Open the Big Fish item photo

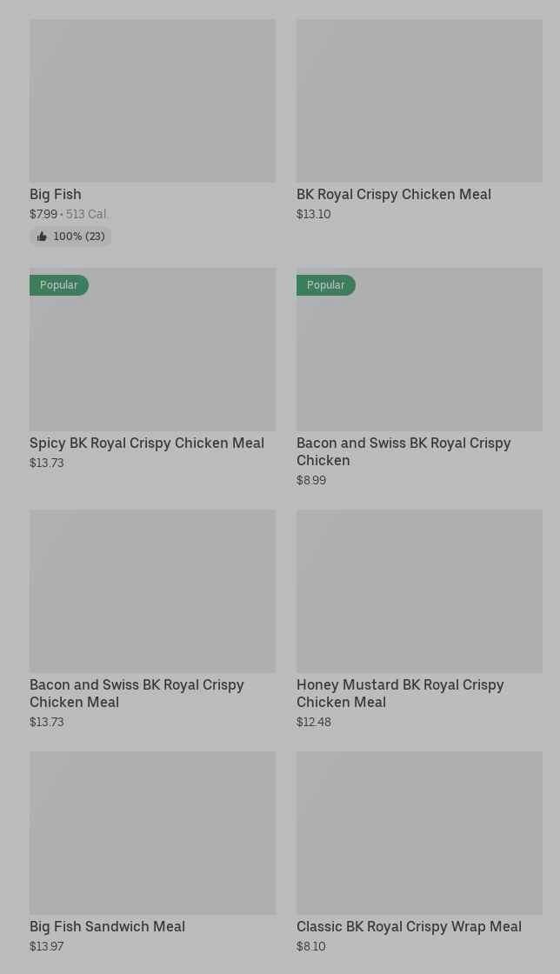(x=152, y=101)
